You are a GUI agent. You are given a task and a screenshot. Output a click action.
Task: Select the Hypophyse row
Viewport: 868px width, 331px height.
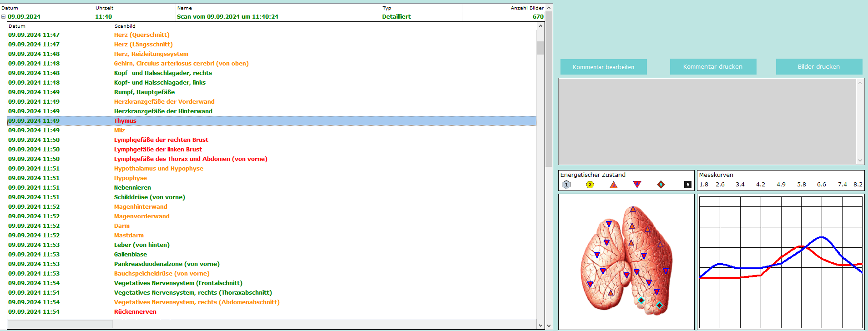tap(272, 178)
